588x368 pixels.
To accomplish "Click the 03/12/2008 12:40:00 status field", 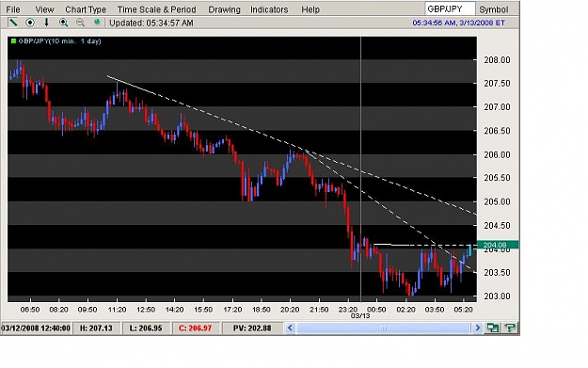I will click(36, 328).
